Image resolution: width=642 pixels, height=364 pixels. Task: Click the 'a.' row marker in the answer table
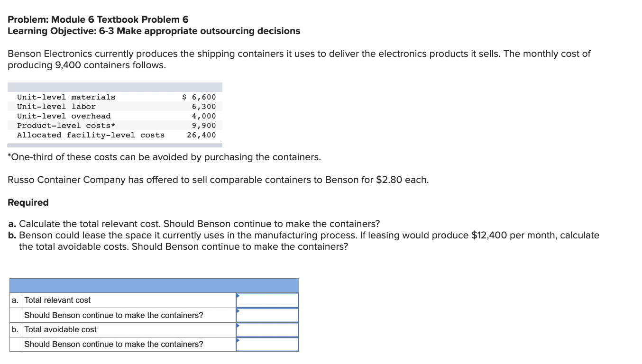[15, 300]
